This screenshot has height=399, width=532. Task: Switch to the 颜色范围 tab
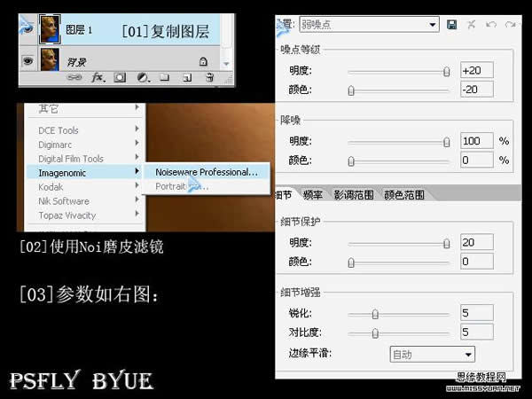pyautogui.click(x=403, y=195)
